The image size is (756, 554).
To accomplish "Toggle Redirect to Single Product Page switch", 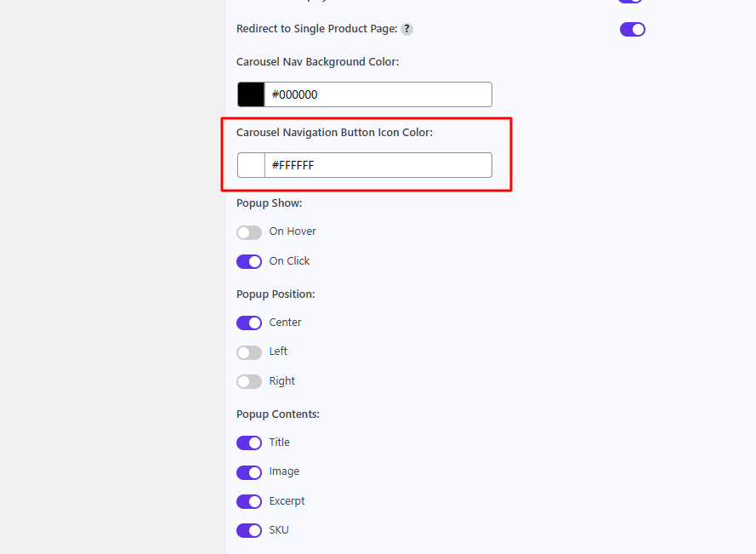I will point(632,30).
